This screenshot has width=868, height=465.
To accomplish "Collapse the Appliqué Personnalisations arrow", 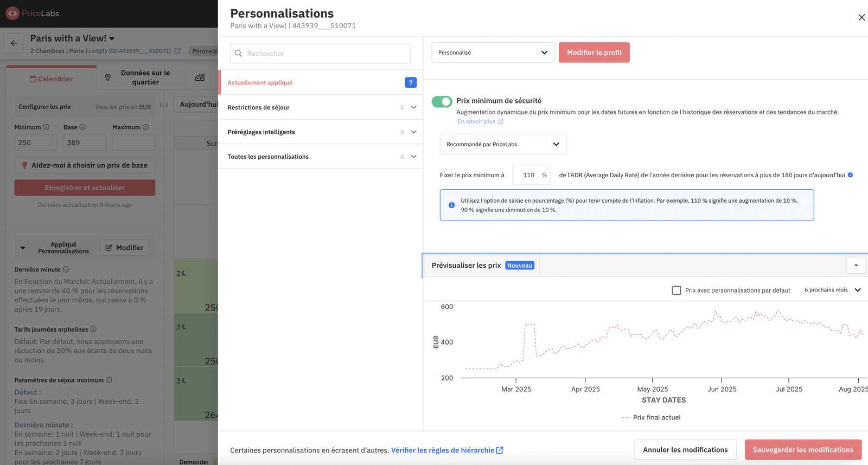I will coord(23,248).
